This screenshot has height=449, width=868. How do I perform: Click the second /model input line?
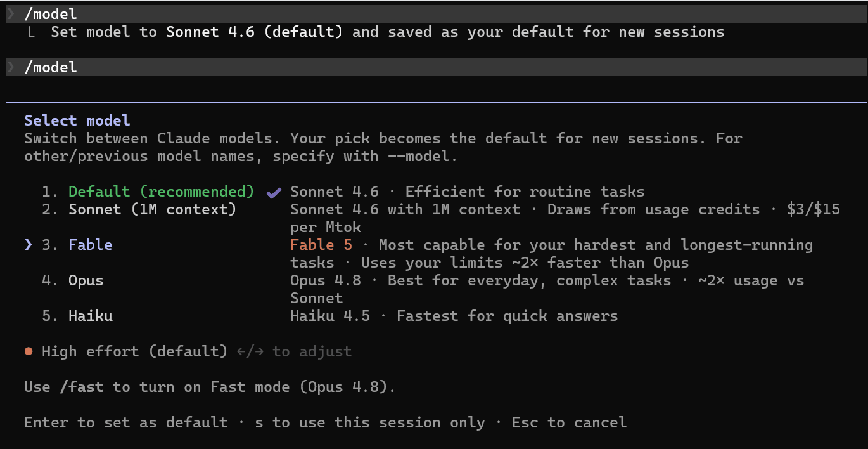point(436,67)
